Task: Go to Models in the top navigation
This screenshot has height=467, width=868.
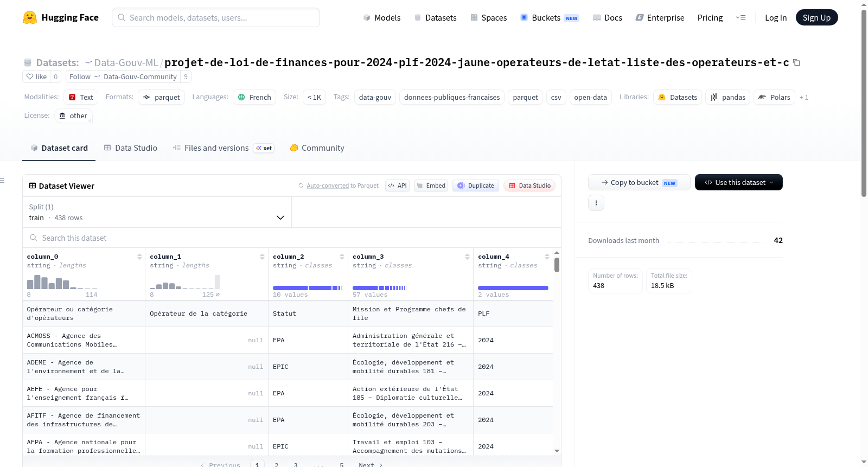Action: pos(382,17)
